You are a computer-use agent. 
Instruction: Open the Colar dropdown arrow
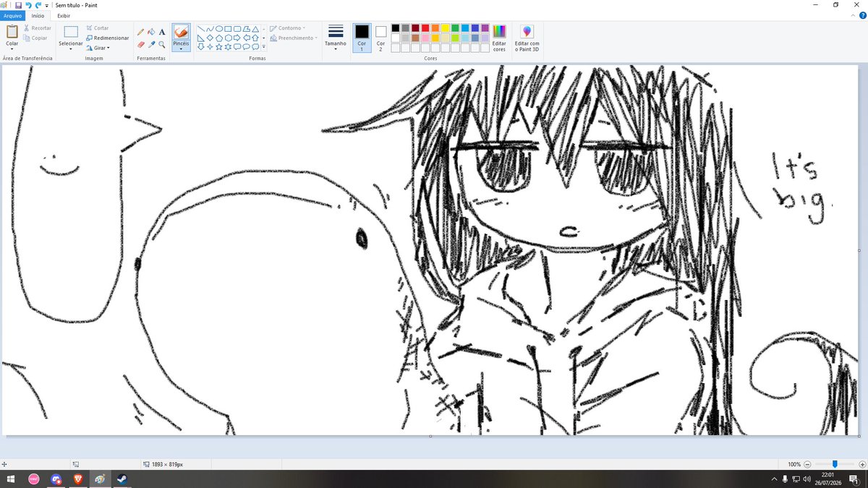[x=12, y=49]
